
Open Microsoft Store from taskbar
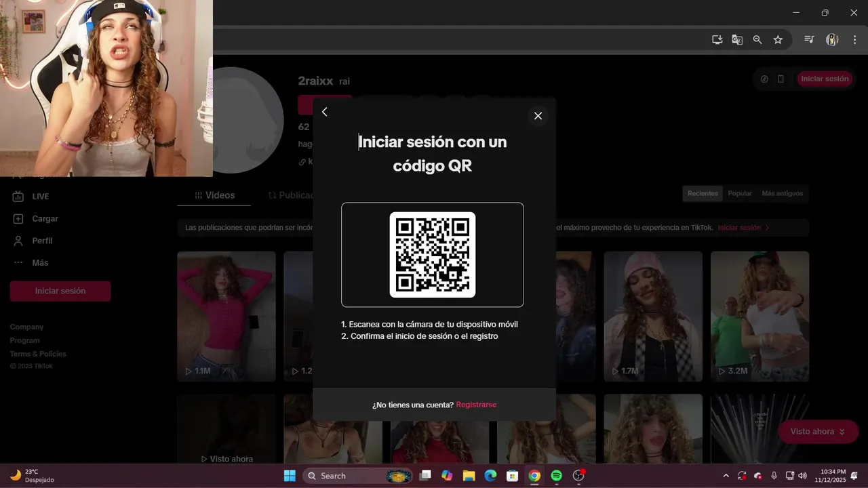tap(512, 476)
